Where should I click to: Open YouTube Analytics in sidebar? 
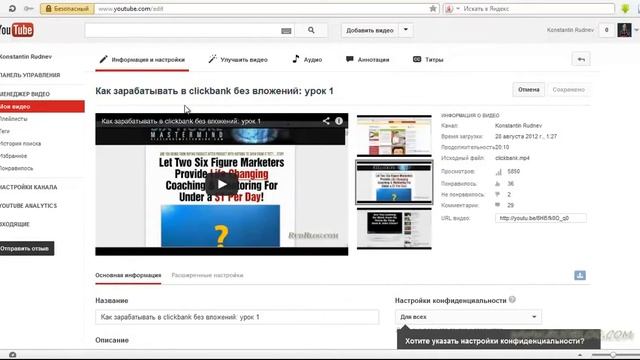tap(29, 206)
